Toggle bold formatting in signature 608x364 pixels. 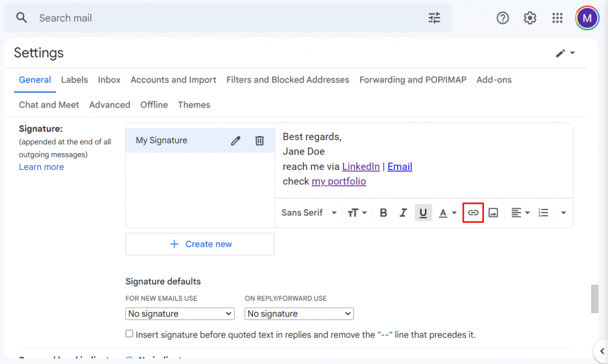click(384, 213)
